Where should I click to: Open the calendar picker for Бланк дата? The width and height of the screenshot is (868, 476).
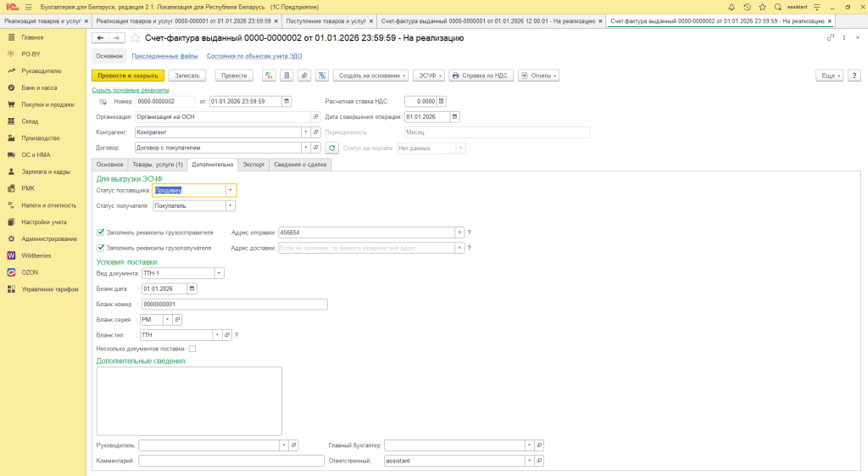[x=192, y=288]
